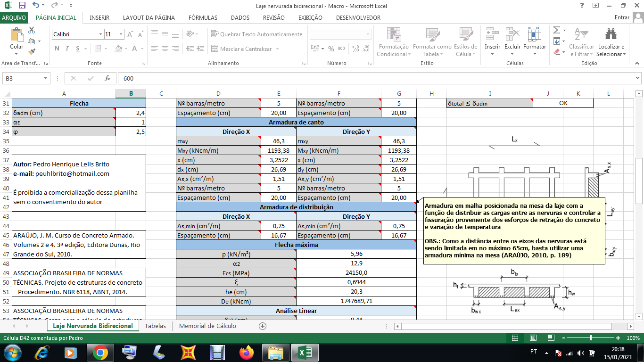Switch to the INSERIR ribbon tab

click(x=99, y=18)
